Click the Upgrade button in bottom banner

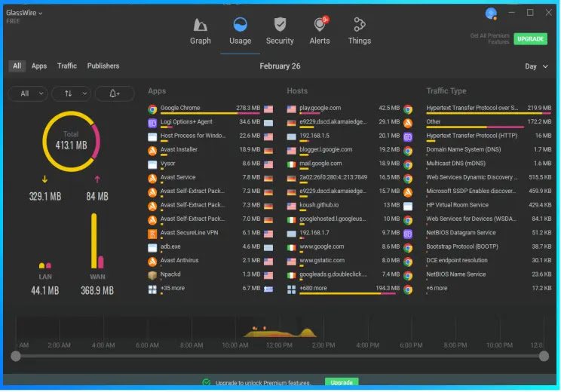[x=342, y=382]
